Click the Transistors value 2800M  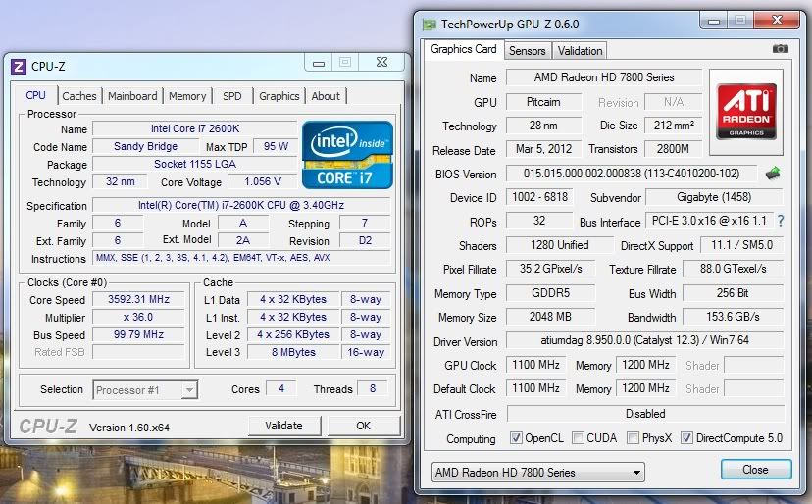[673, 149]
